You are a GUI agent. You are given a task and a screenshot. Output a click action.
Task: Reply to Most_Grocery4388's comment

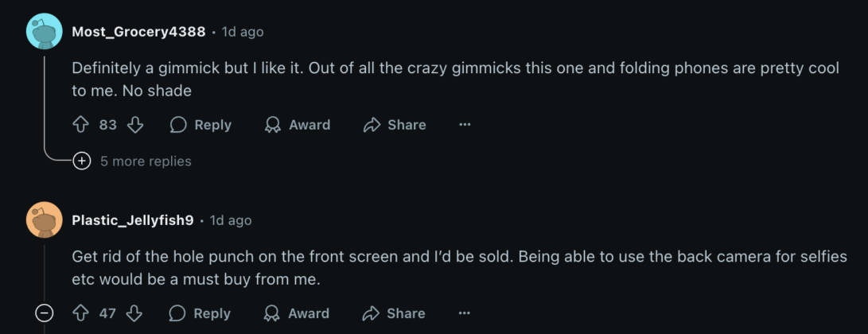[x=200, y=125]
